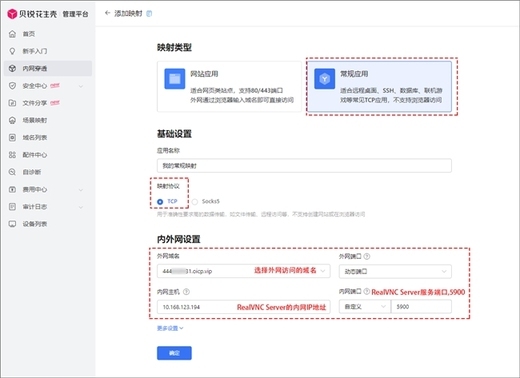Click help icon next to 外网端口
The width and height of the screenshot is (520, 378).
[x=367, y=256]
